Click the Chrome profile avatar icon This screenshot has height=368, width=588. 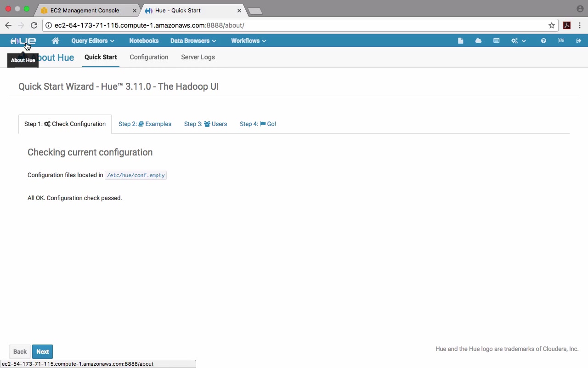pyautogui.click(x=580, y=9)
